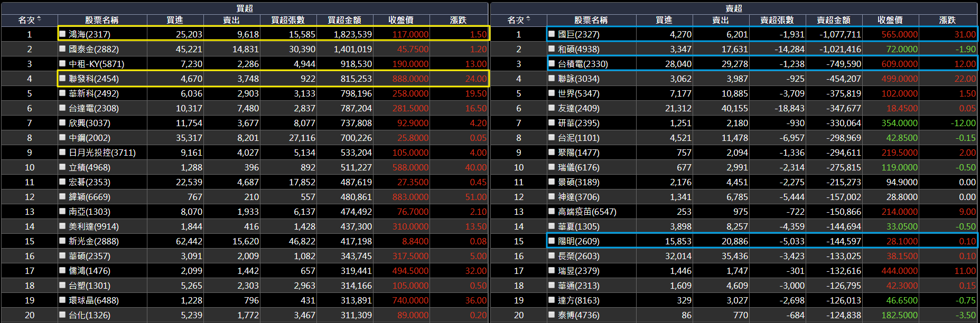The width and height of the screenshot is (980, 323).
Task: Open stock name 環球晶(6488)
Action: click(94, 300)
